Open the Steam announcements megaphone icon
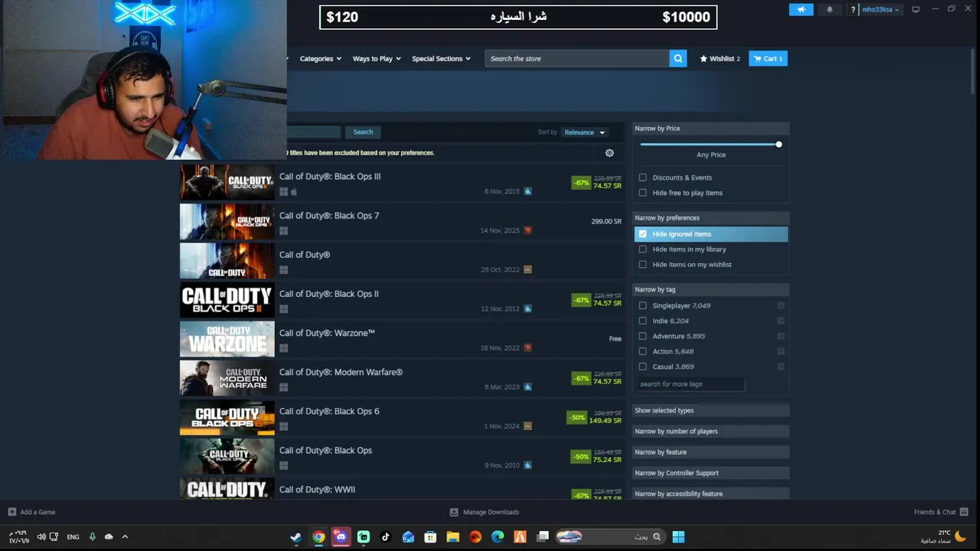 point(801,9)
